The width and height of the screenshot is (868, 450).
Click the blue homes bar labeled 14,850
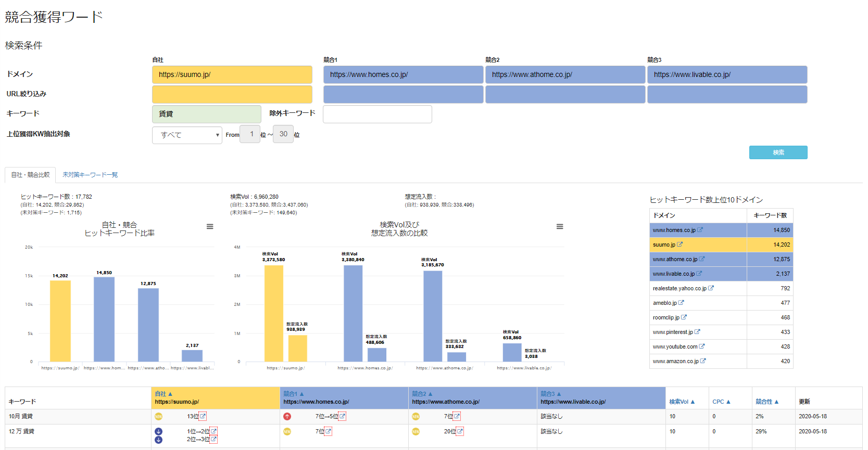(104, 319)
